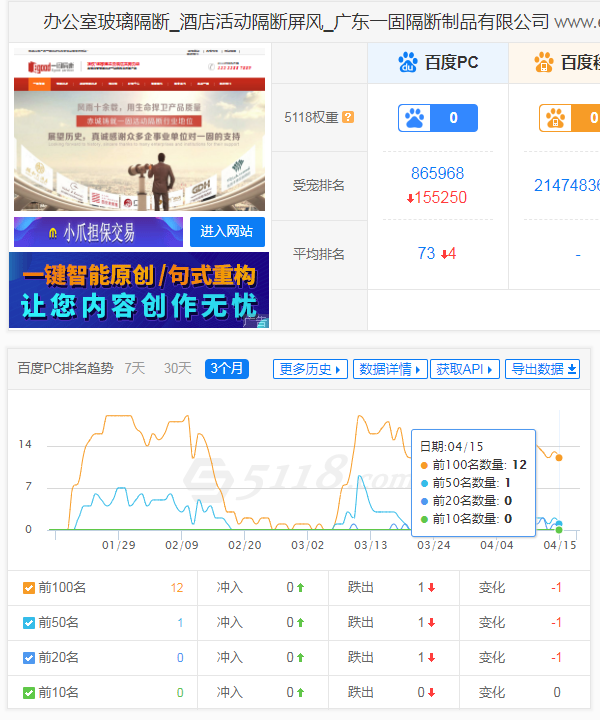This screenshot has height=720, width=600.
Task: Toggle the 前10名 checkbox
Action: [28, 692]
